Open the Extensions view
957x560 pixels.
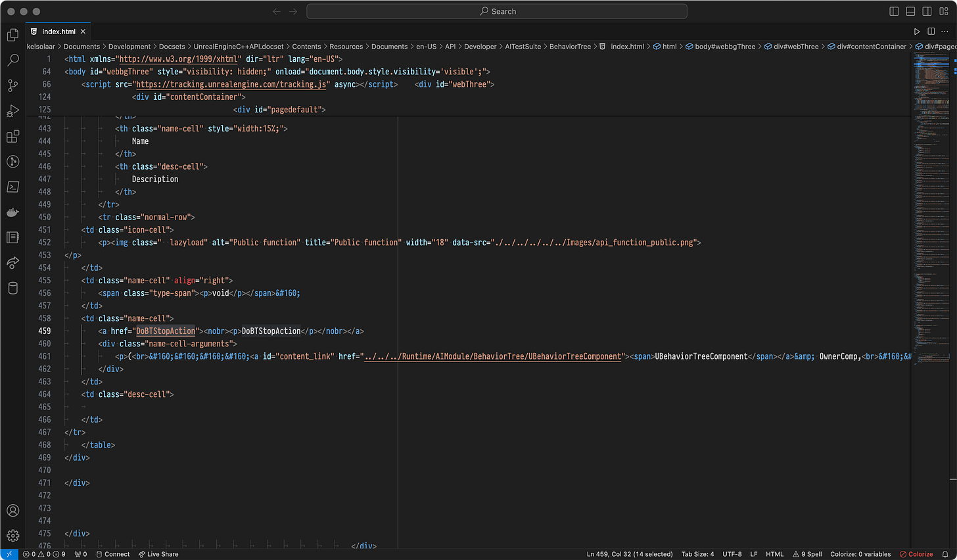(12, 136)
